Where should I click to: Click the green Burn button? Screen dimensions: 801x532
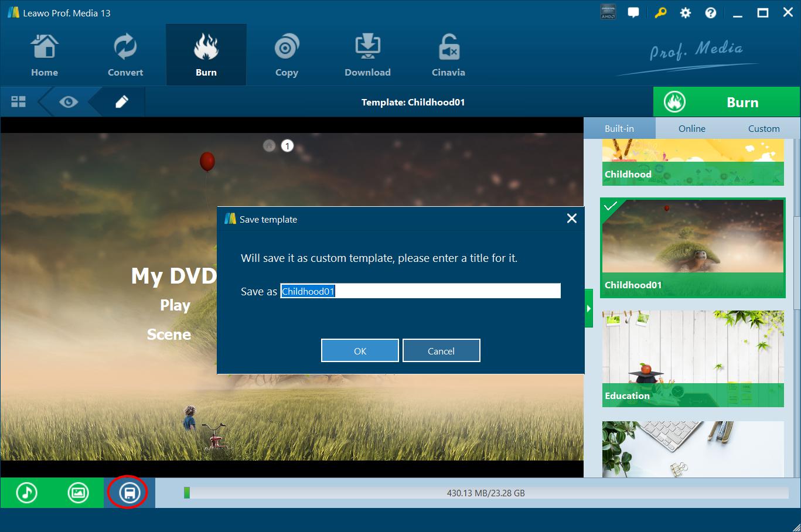(x=727, y=102)
